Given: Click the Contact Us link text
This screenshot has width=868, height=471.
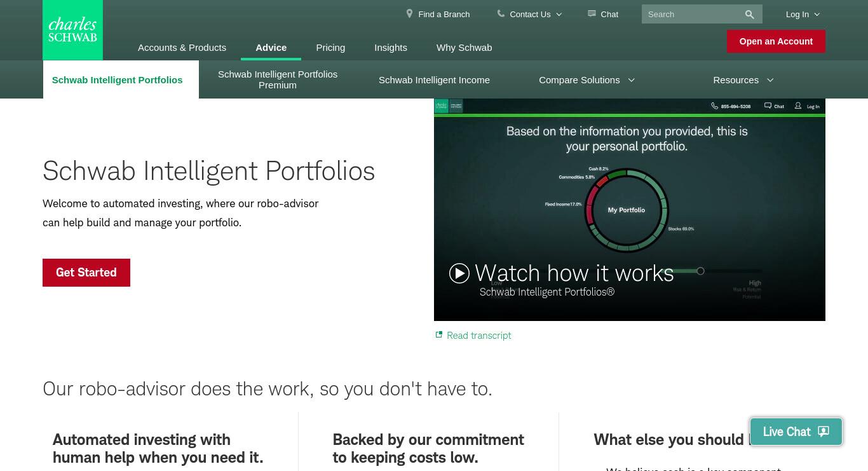Looking at the screenshot, I should pyautogui.click(x=530, y=14).
